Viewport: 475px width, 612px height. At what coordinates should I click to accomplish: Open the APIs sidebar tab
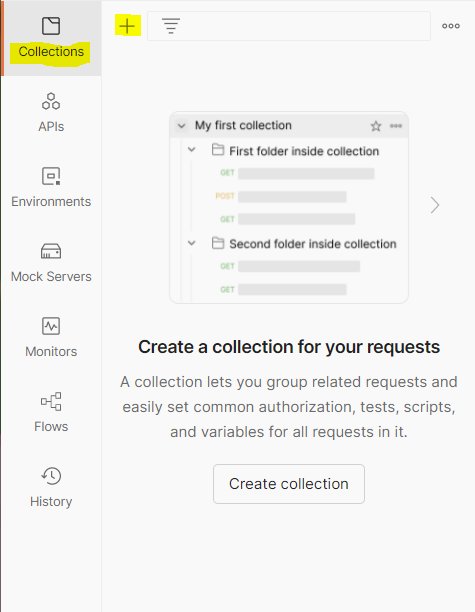pyautogui.click(x=51, y=113)
